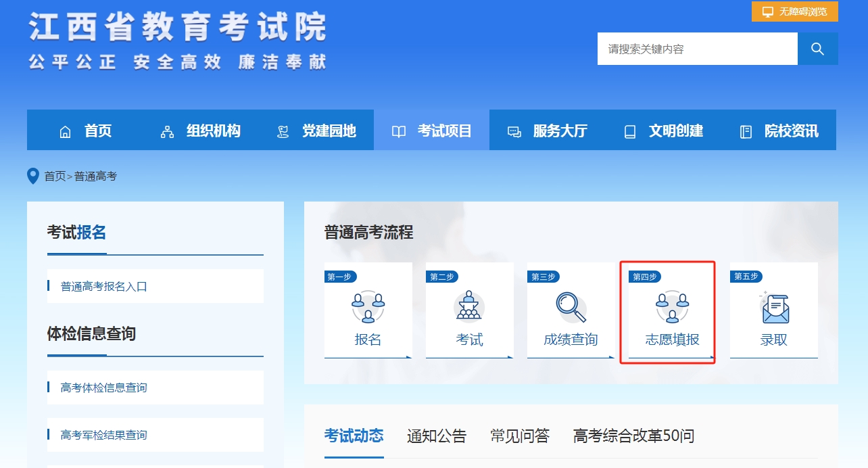This screenshot has height=468, width=868.
Task: Click the 第一步 step badge
Action: coord(340,277)
